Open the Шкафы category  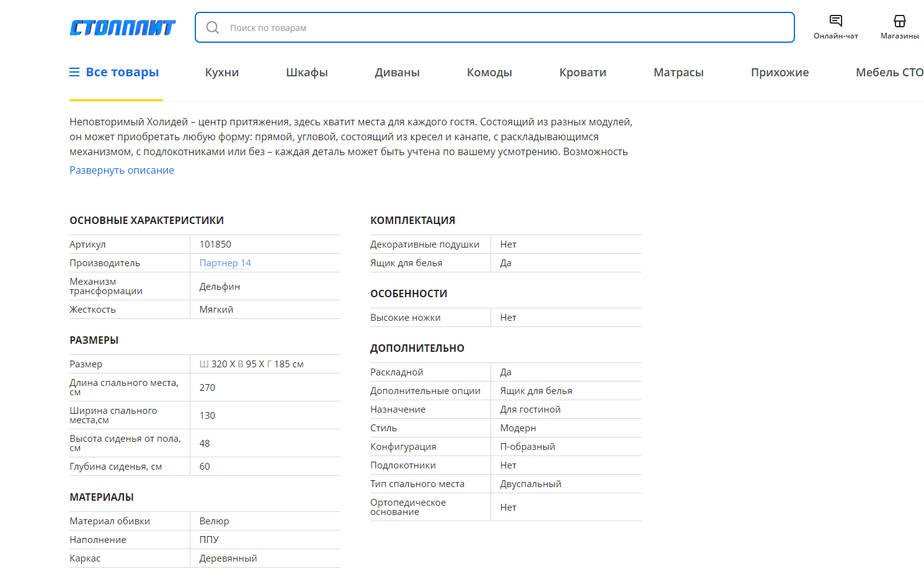[x=307, y=73]
